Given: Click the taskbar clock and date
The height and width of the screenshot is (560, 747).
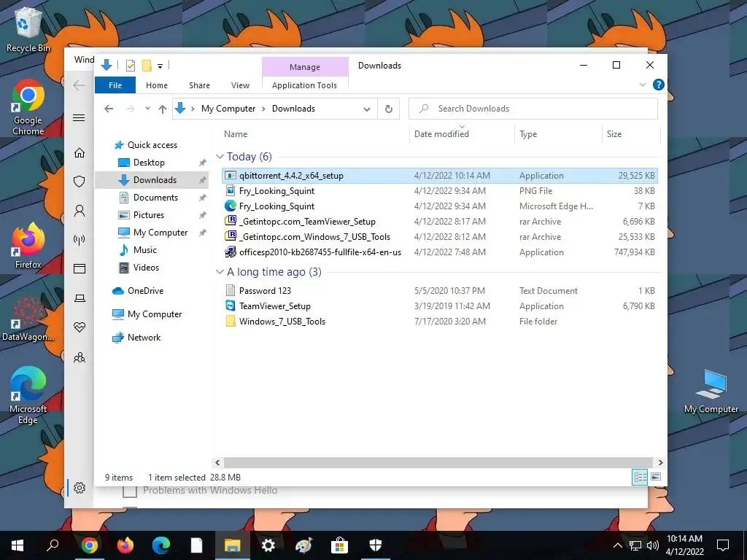Looking at the screenshot, I should pyautogui.click(x=684, y=545).
